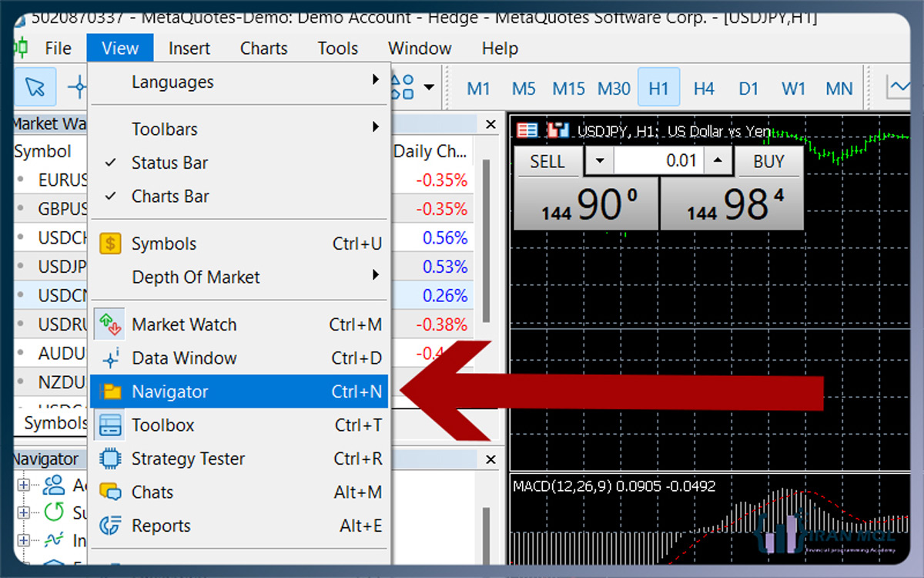
Task: Close the Market Watch panel
Action: (x=491, y=124)
